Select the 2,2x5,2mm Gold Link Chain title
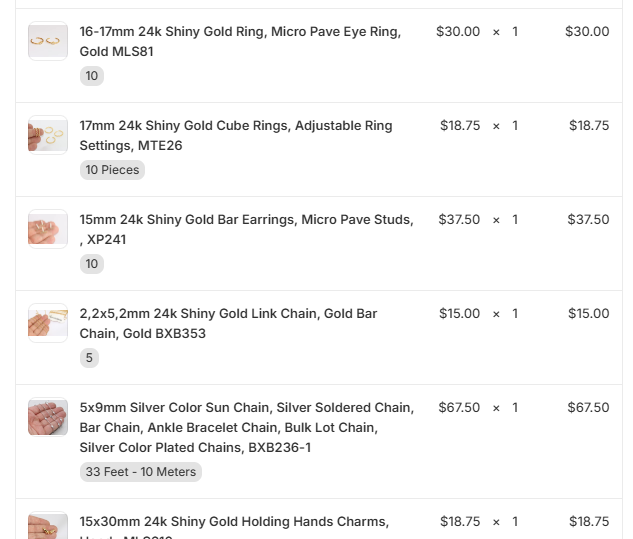633x539 pixels. click(228, 323)
